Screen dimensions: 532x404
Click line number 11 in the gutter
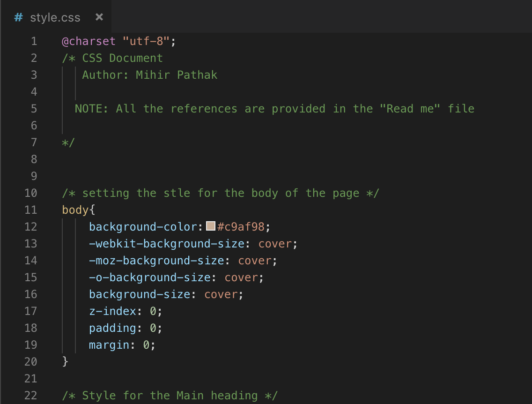30,210
